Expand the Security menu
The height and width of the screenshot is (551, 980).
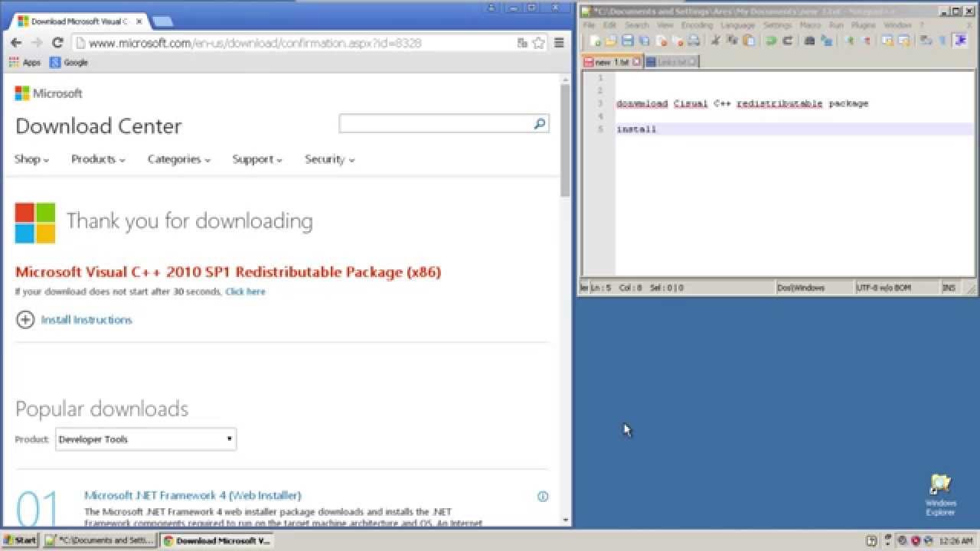coord(330,159)
